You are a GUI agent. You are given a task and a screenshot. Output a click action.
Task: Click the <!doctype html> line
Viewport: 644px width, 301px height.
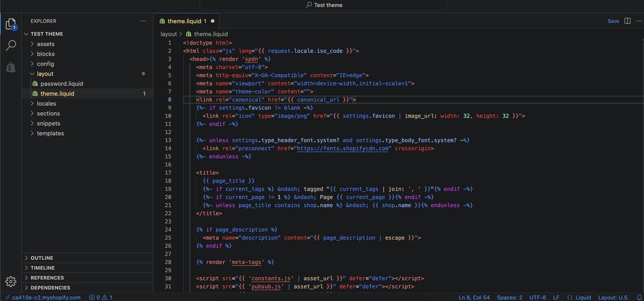(207, 42)
